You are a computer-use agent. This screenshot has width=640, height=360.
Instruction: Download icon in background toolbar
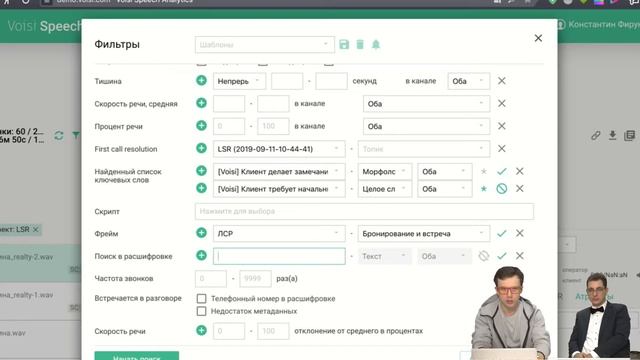pos(612,136)
